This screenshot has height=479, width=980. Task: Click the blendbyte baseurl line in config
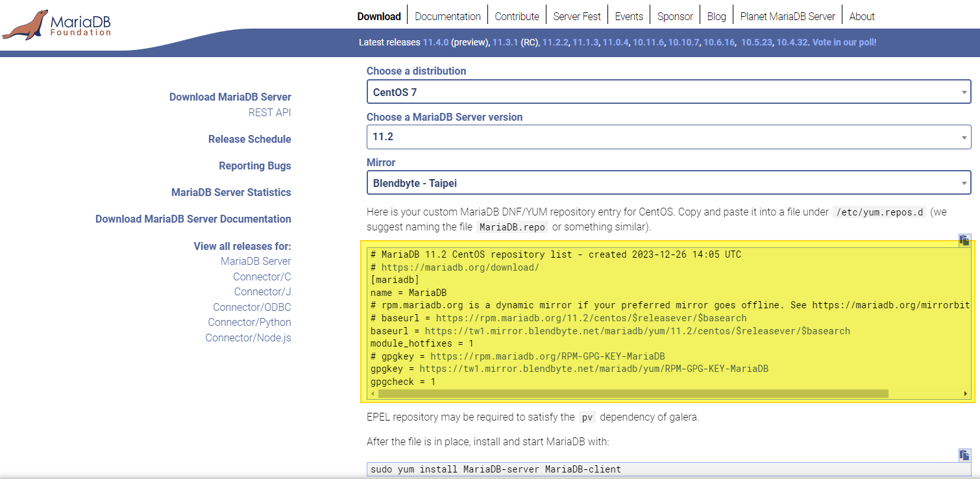point(610,331)
